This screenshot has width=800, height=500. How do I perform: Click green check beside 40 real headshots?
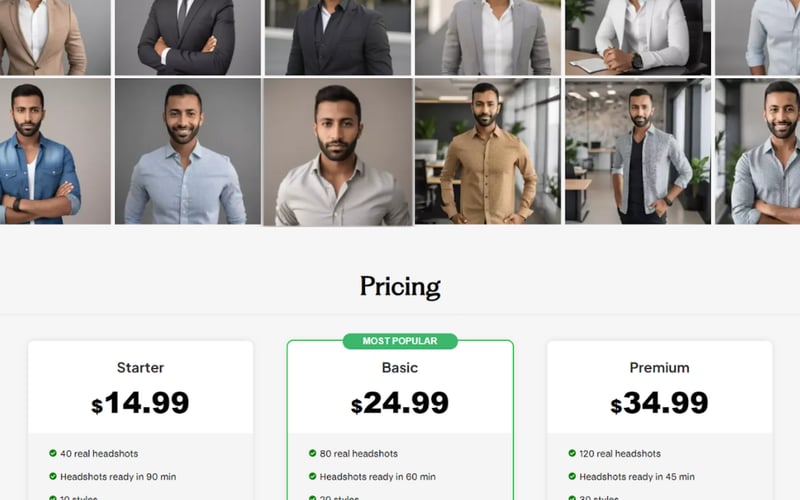point(53,453)
